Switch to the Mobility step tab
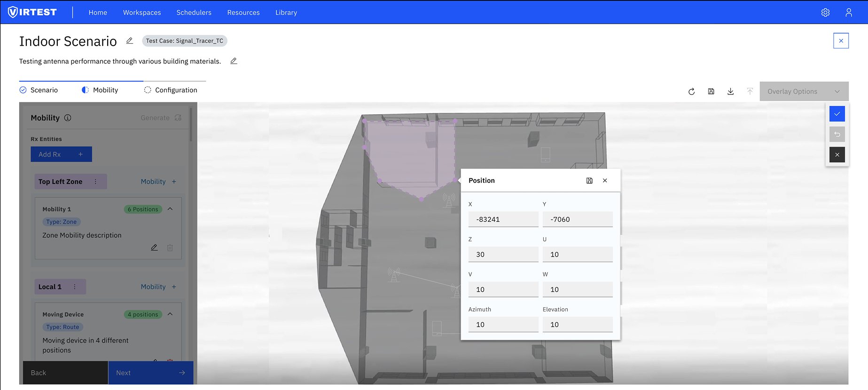Image resolution: width=868 pixels, height=390 pixels. [x=100, y=90]
